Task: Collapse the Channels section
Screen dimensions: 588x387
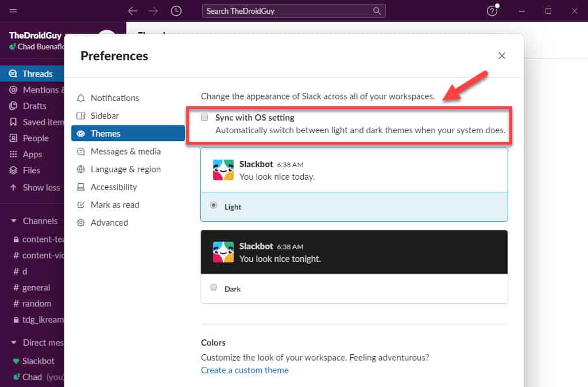Action: pyautogui.click(x=14, y=221)
